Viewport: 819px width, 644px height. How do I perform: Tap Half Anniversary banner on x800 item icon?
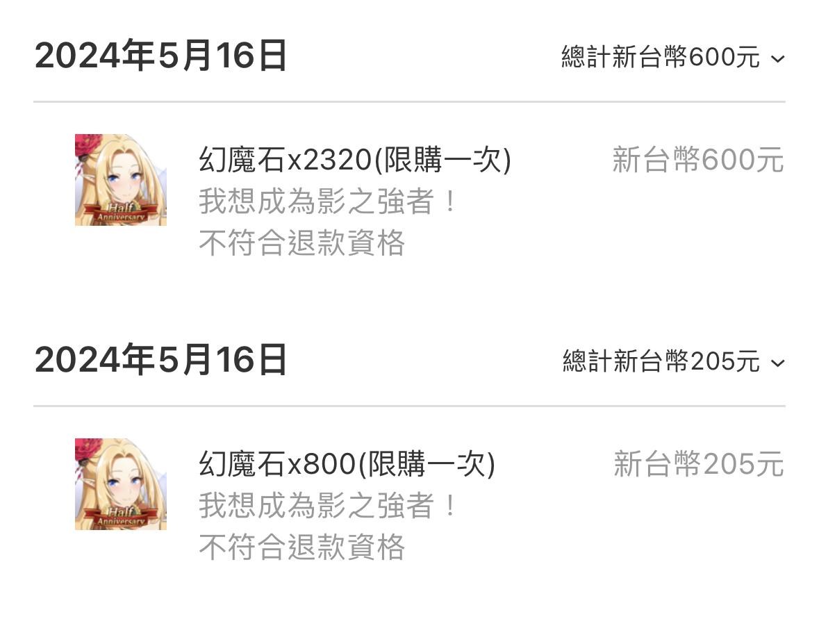[x=121, y=517]
